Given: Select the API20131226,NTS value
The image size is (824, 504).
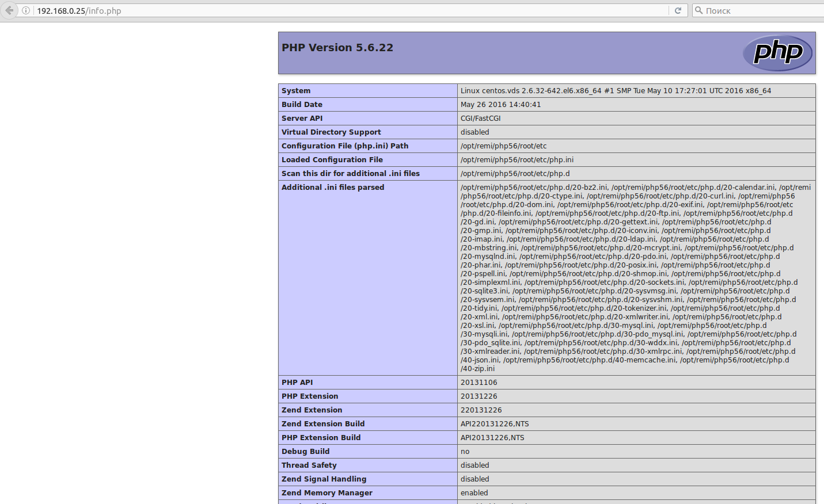Looking at the screenshot, I should [492, 438].
